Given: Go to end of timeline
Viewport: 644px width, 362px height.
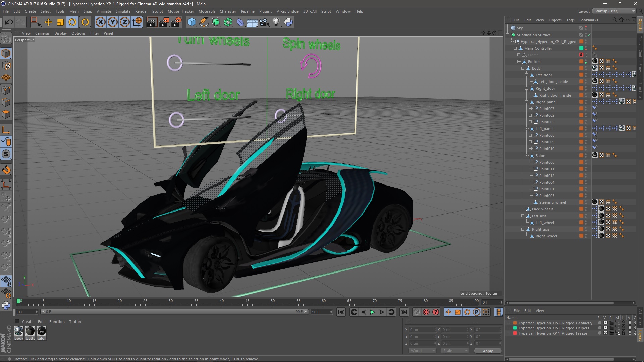Looking at the screenshot, I should (x=404, y=312).
